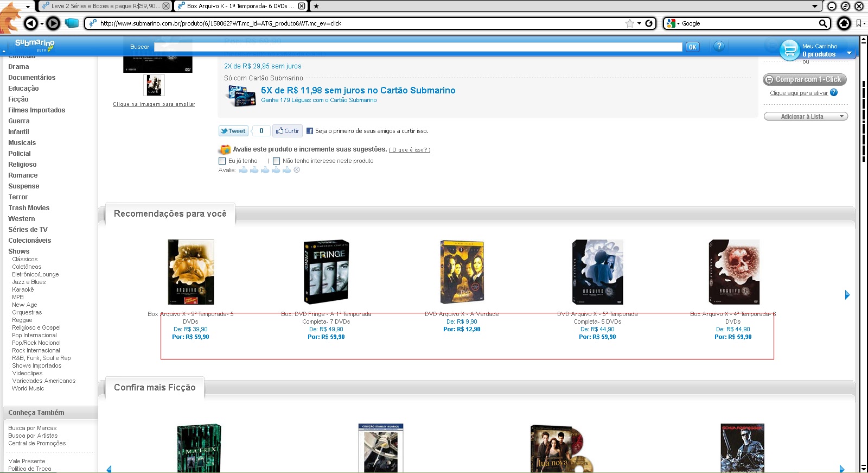The image size is (868, 473).
Task: Select World Music under Shows
Action: 28,388
